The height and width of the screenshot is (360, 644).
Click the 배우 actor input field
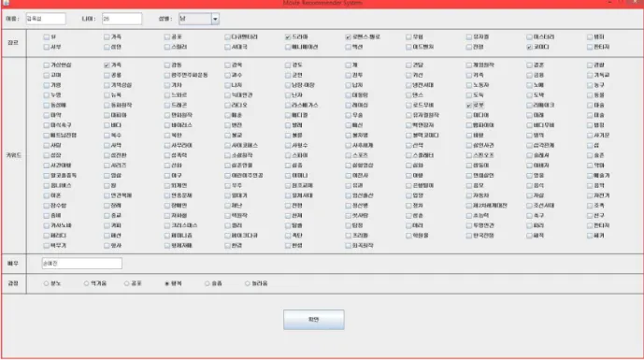coord(81,264)
